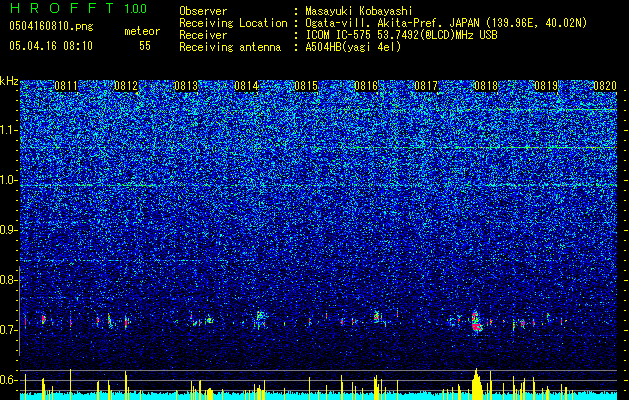Click the 0.8 frequency axis label
Image resolution: width=629 pixels, height=400 pixels.
coord(8,280)
